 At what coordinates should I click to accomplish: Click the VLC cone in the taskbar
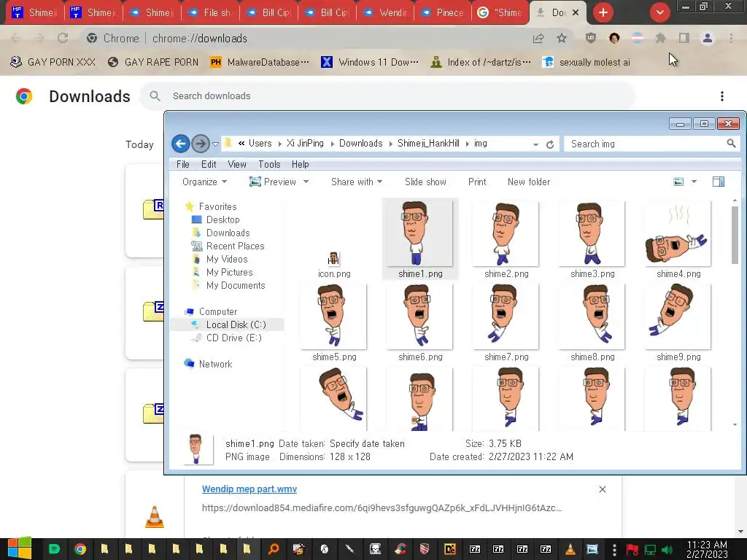point(570,549)
